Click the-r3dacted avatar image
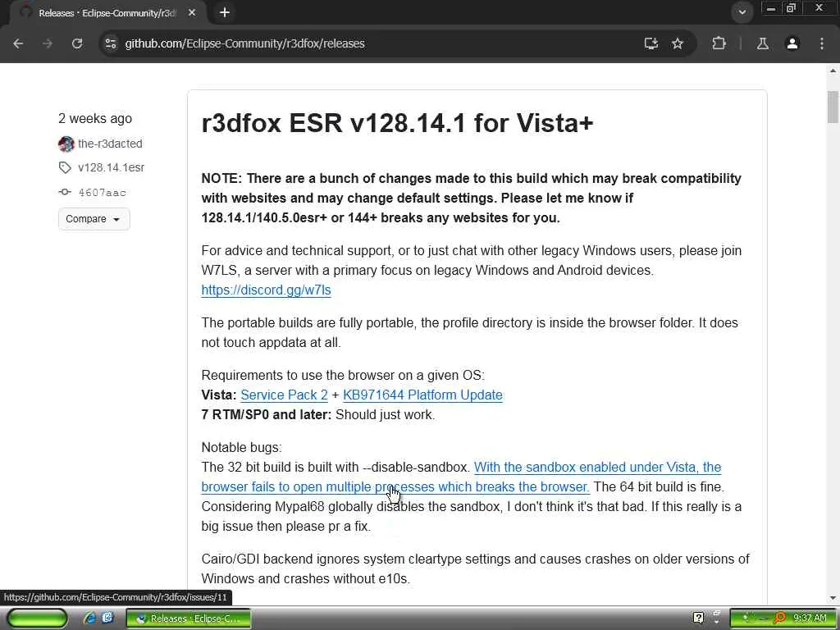The width and height of the screenshot is (840, 630). pos(66,144)
